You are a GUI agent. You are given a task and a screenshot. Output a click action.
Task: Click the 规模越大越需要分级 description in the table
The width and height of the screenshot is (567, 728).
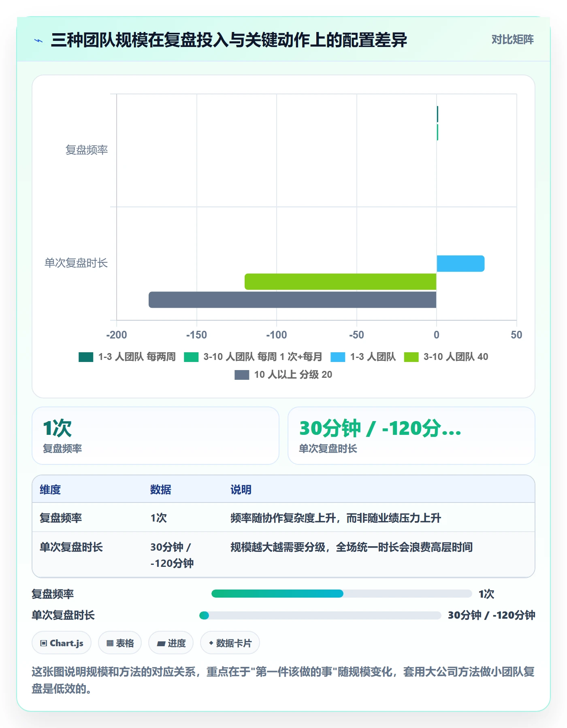point(352,547)
